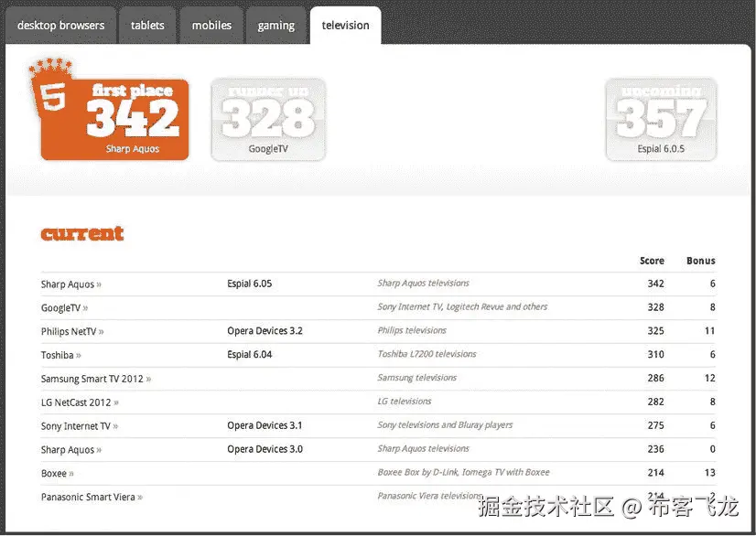The image size is (756, 536).
Task: Click the 'current' section heading
Action: pyautogui.click(x=82, y=234)
